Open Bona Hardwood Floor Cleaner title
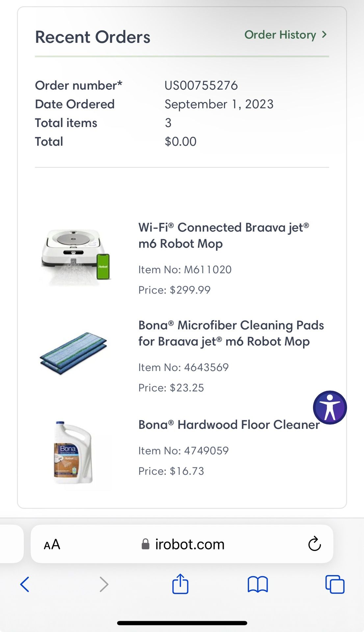The width and height of the screenshot is (364, 632). tap(229, 425)
